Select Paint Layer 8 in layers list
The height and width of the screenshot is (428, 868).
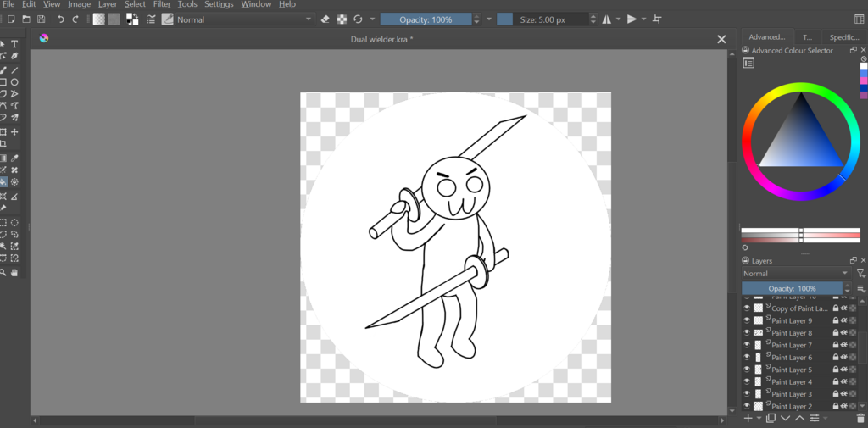(792, 333)
